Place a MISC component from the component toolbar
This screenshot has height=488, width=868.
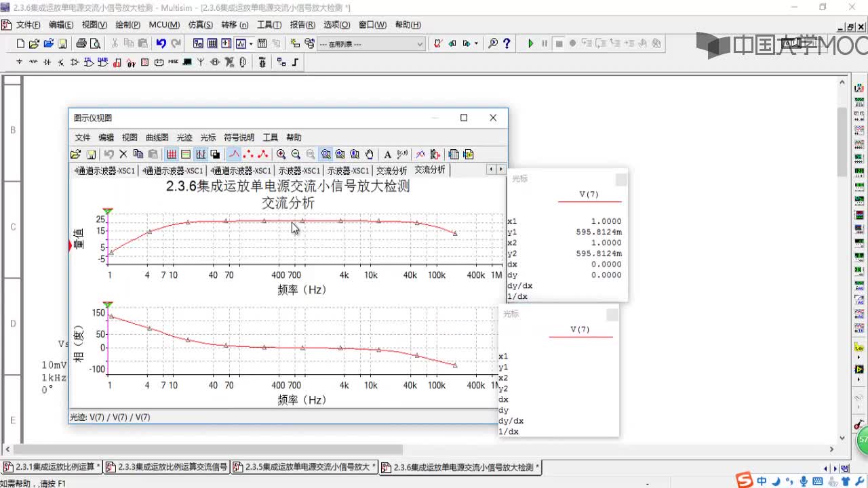coord(173,62)
